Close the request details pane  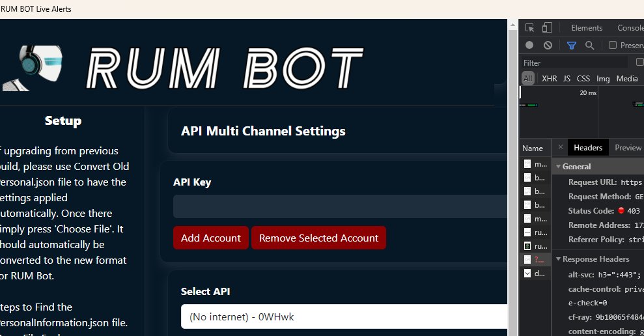tap(561, 147)
